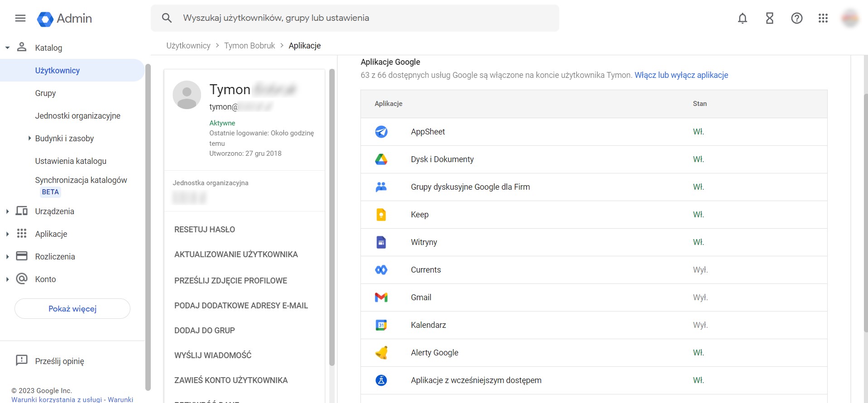Open Jednostki organizacyjne

pos(78,115)
